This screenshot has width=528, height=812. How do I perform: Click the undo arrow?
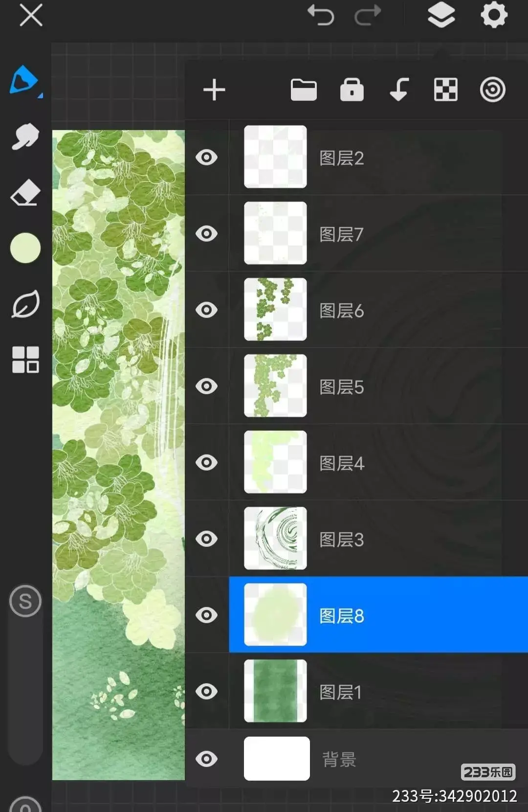click(321, 15)
